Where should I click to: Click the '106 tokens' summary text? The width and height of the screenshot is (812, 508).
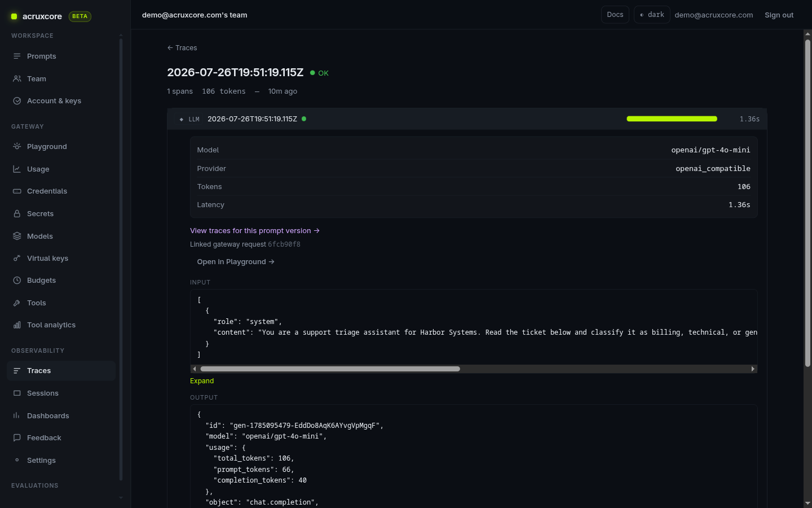224,91
